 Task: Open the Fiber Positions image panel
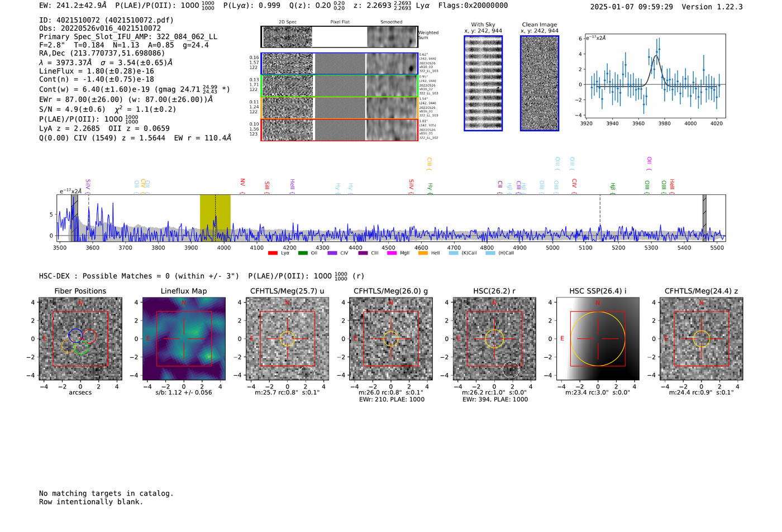80,339
